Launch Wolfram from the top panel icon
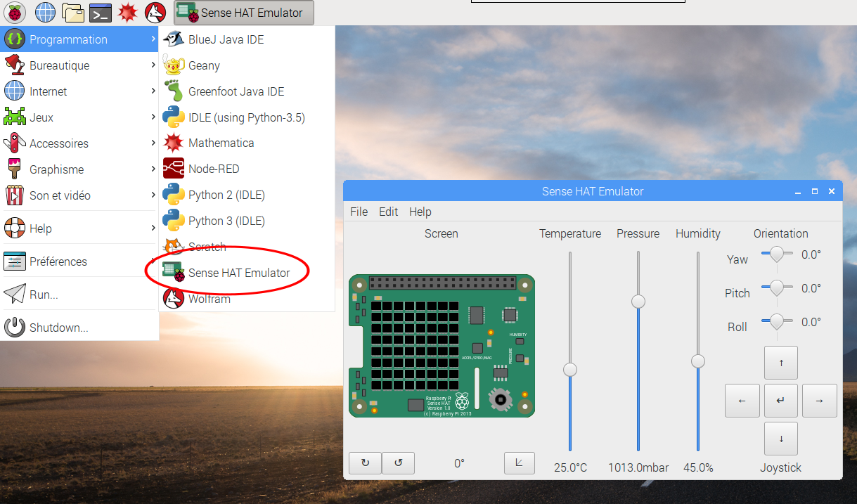This screenshot has width=857, height=504. point(155,12)
